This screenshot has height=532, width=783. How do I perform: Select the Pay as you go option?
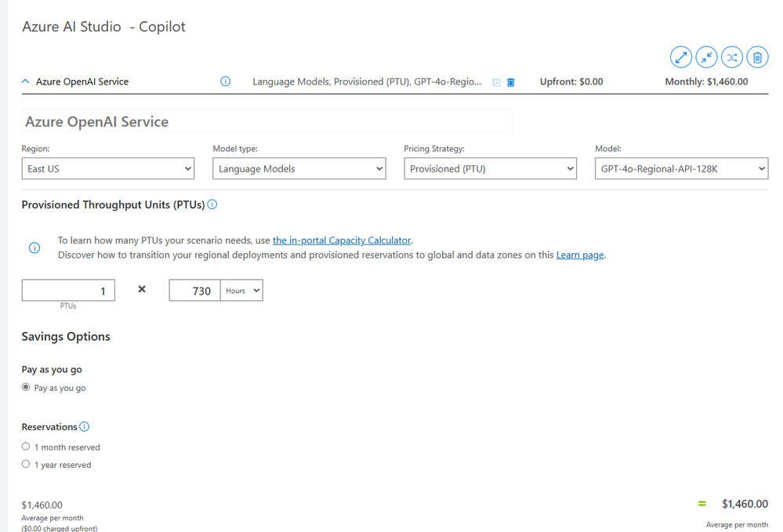click(26, 388)
